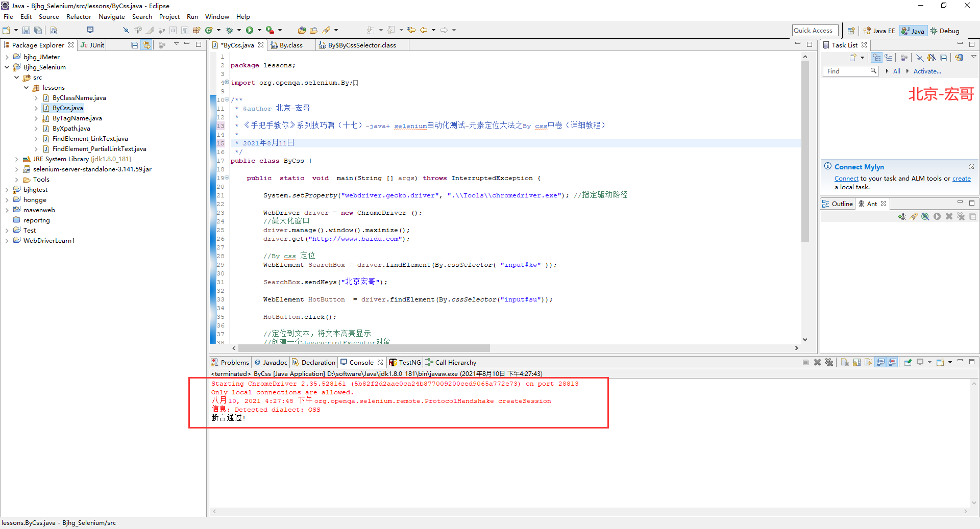The height and width of the screenshot is (529, 980).
Task: Click the Open Task folder icon
Action: 313,31
